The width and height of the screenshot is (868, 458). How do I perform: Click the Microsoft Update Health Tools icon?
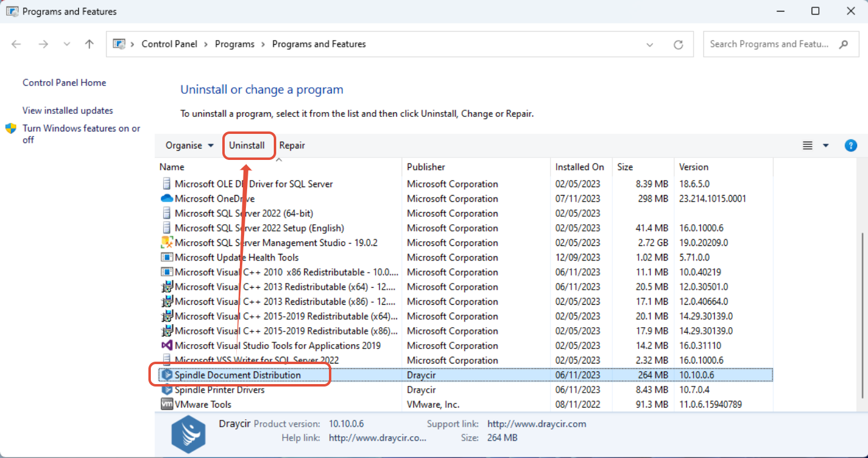click(x=167, y=257)
